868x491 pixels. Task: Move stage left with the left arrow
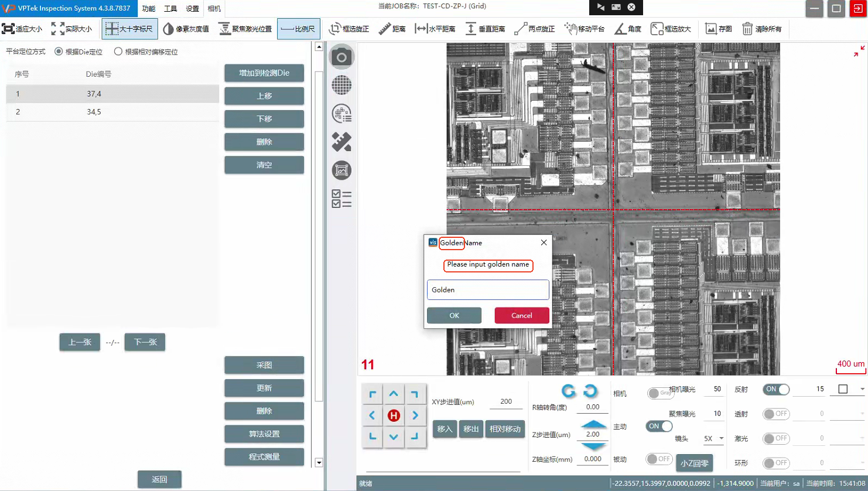[x=372, y=415]
